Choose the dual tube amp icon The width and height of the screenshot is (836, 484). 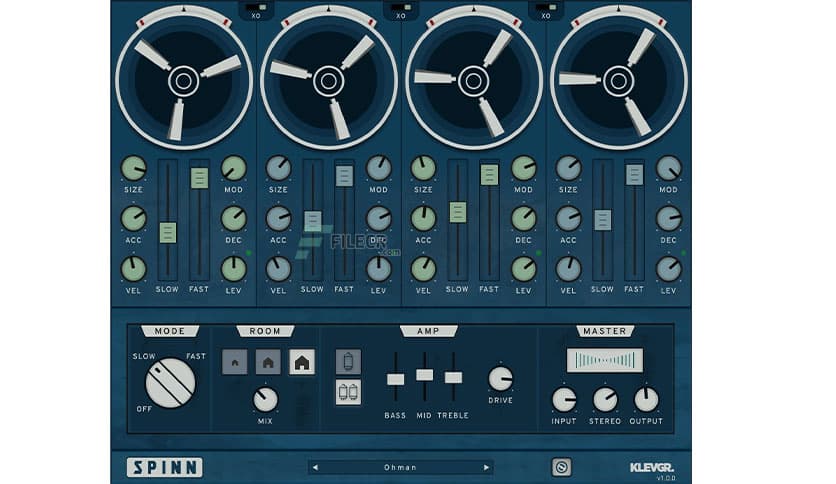[348, 392]
